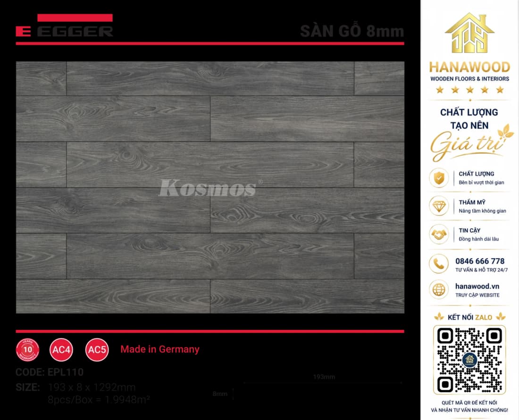Click the gold Hanawood house logo
This screenshot has height=420, width=519.
[x=469, y=33]
